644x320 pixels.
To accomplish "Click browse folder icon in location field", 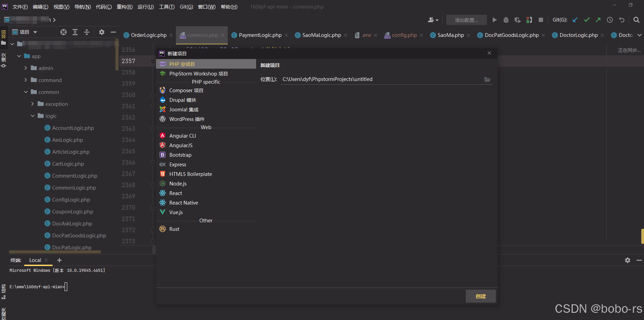I will (487, 79).
